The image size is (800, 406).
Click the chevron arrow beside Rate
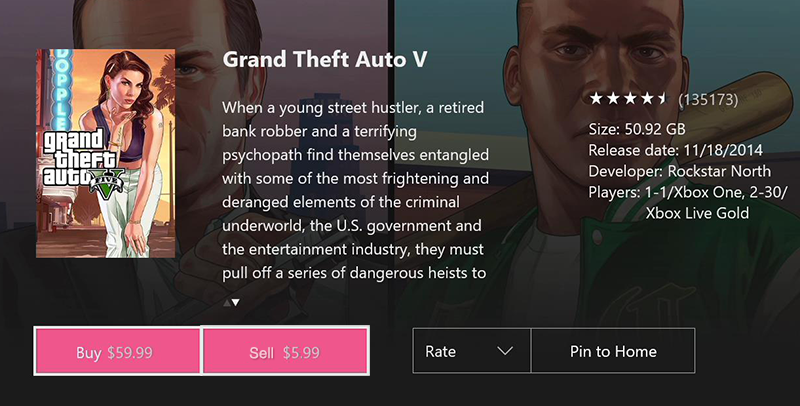point(505,351)
